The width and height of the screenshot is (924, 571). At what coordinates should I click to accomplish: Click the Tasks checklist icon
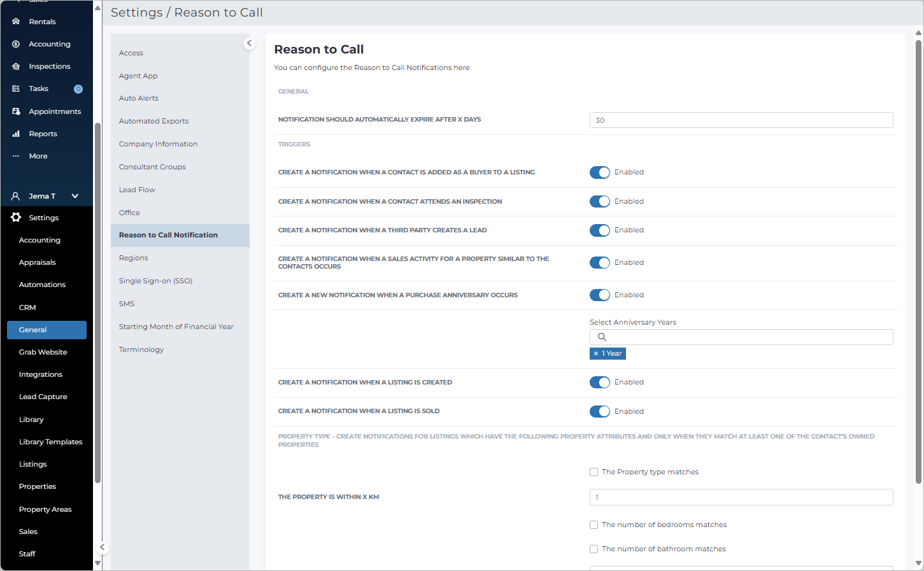tap(16, 88)
